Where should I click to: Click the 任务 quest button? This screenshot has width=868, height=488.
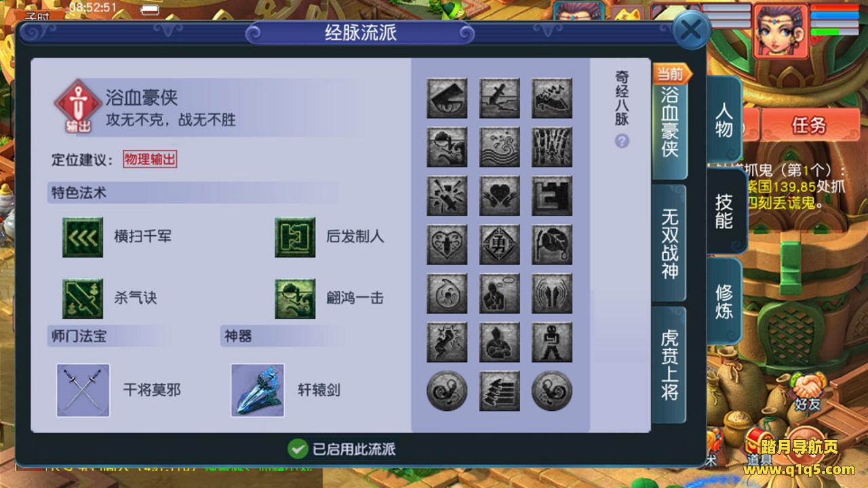(x=808, y=125)
